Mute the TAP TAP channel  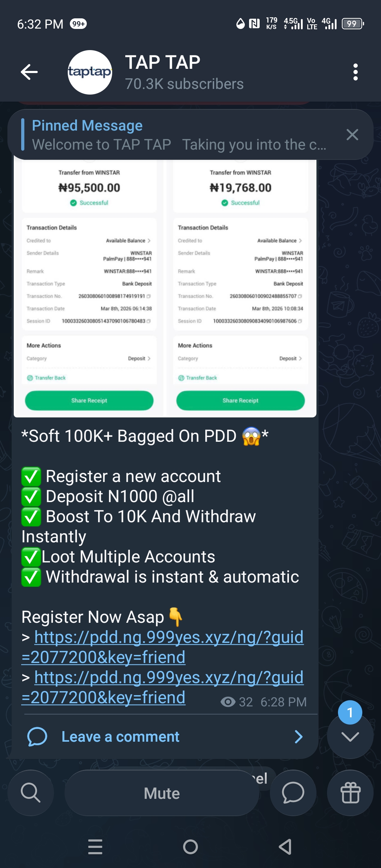162,793
